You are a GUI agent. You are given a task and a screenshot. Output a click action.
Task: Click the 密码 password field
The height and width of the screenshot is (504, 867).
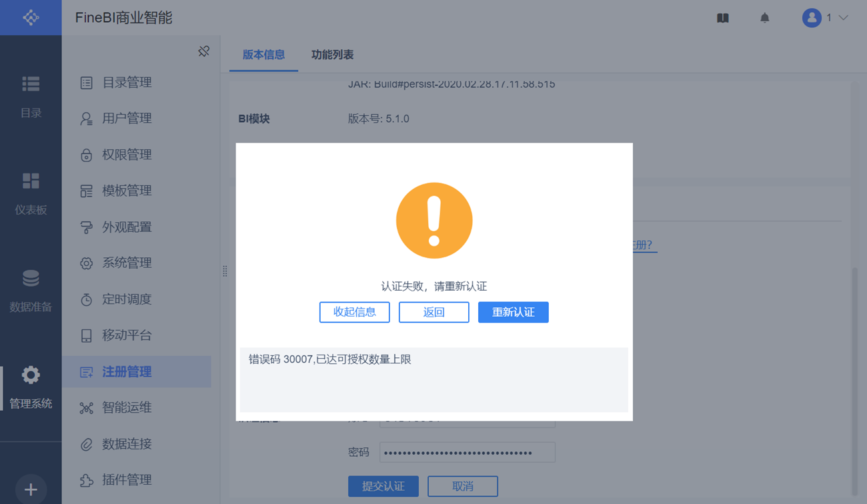468,452
